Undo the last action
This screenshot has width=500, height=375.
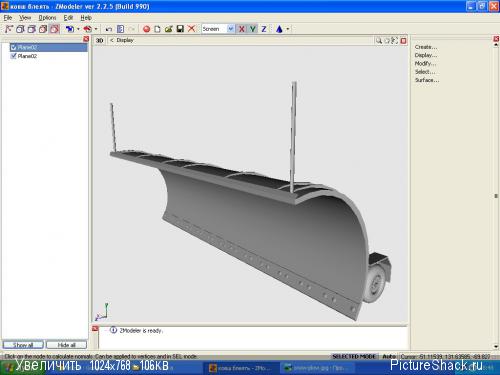point(109,29)
